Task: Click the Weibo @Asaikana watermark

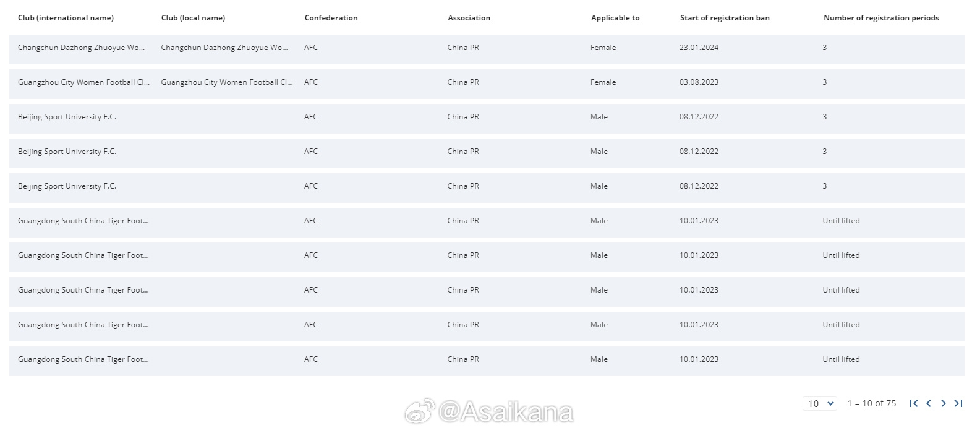Action: pos(489,412)
